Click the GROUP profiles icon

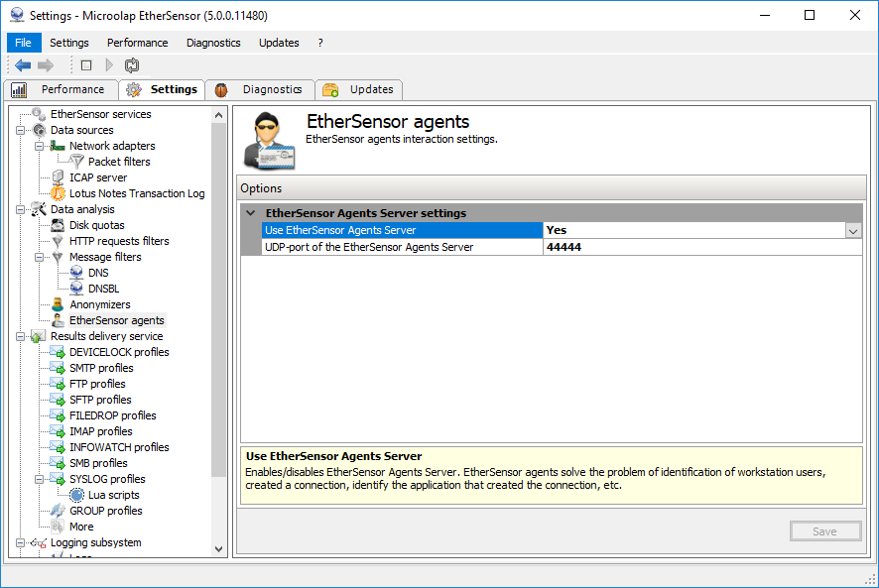pos(58,511)
